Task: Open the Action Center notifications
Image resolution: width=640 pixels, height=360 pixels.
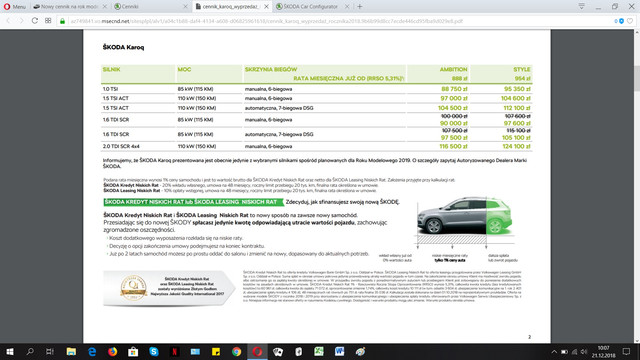Action: point(626,351)
